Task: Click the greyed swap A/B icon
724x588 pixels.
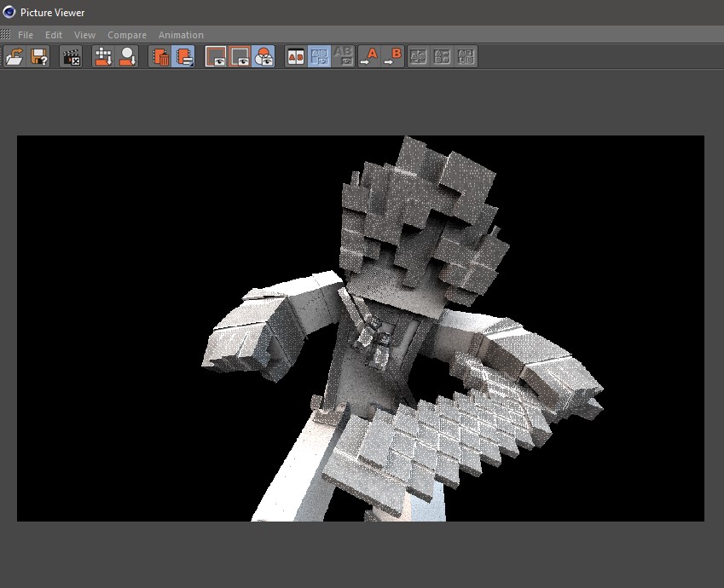Action: (419, 56)
